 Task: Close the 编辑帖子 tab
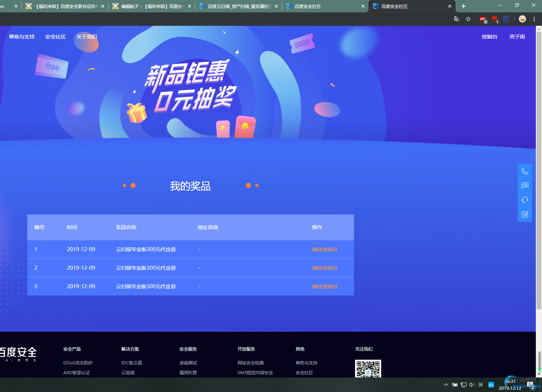[x=190, y=6]
